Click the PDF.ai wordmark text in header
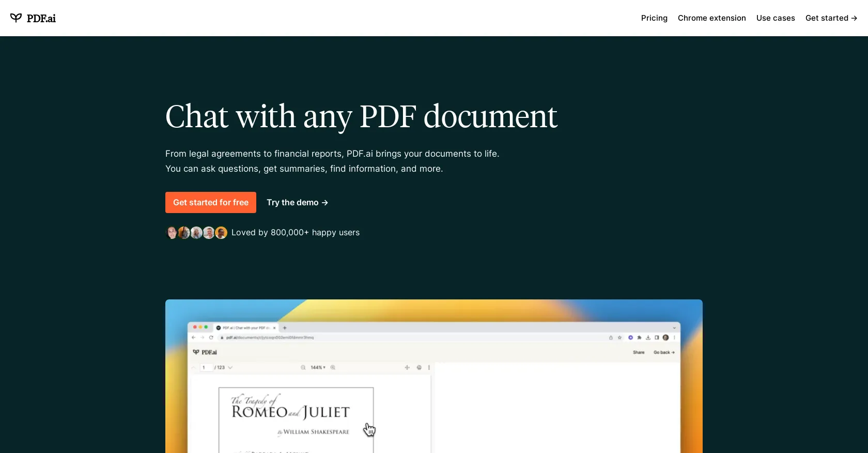868x453 pixels. [x=41, y=19]
